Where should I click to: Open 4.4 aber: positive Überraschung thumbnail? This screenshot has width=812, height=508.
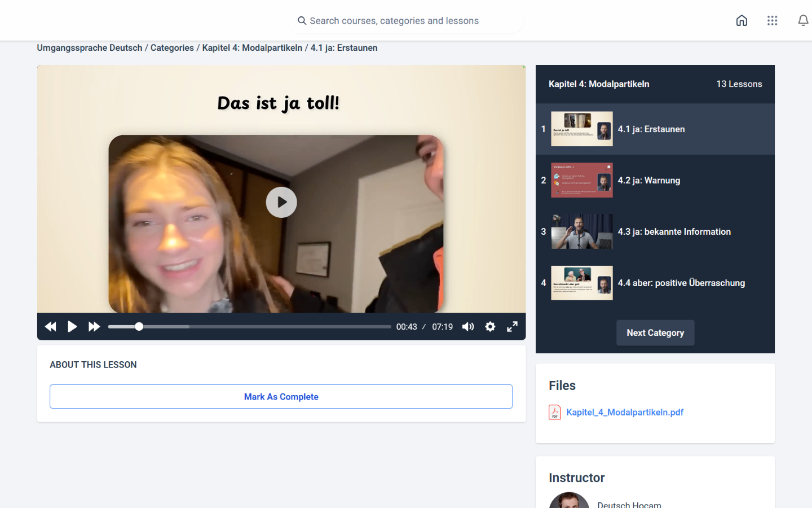click(x=581, y=283)
